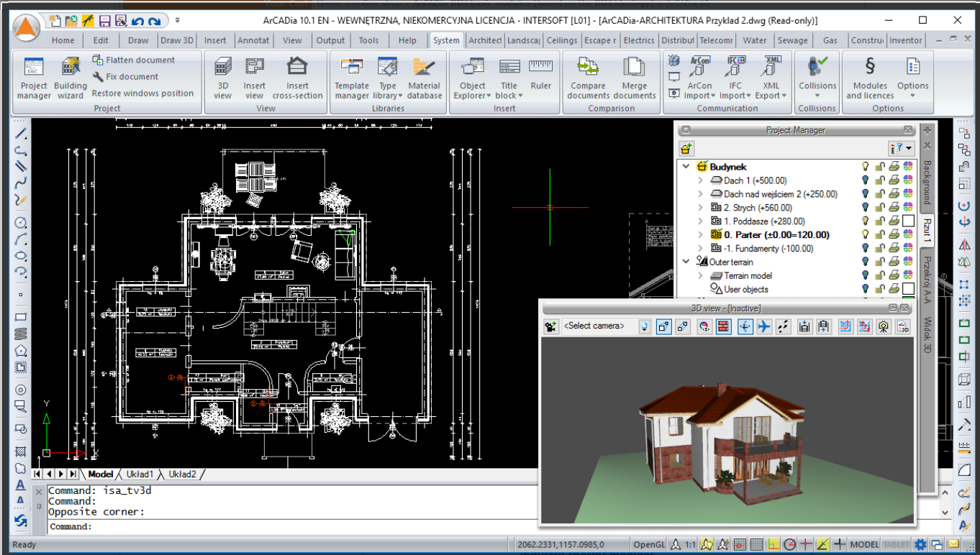
Task: Click the photo camera render icon in 3D view
Action: pyautogui.click(x=884, y=326)
